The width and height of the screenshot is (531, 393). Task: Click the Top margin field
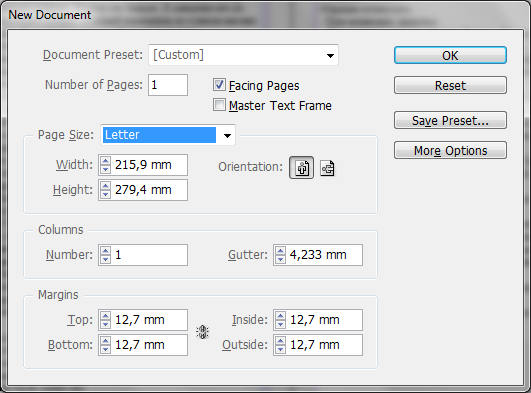pos(149,320)
